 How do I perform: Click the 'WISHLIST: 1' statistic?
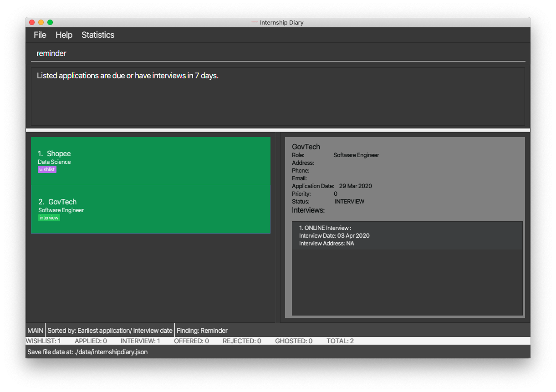[43, 341]
